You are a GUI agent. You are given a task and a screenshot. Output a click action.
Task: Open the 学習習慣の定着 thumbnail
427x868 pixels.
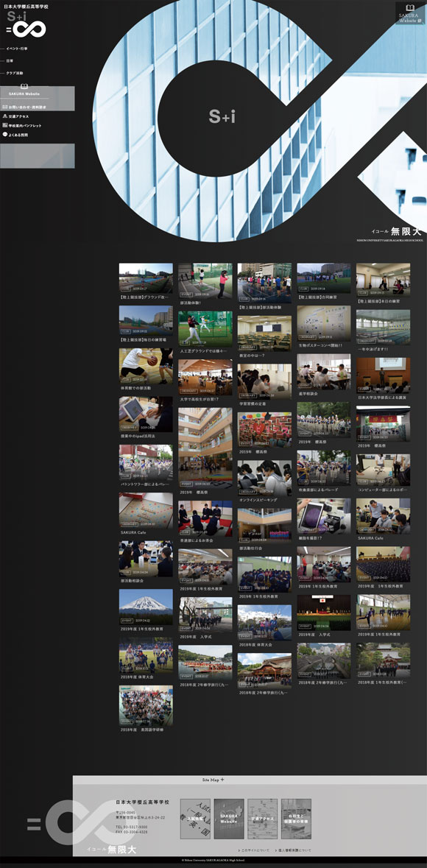coord(264,381)
